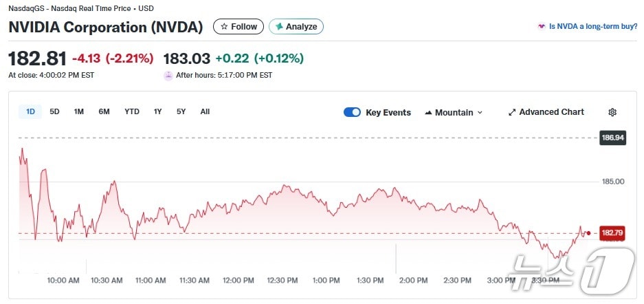Click the expand arrows icon for Advanced Chart
Viewport: 644px width, 304px height.
[512, 112]
